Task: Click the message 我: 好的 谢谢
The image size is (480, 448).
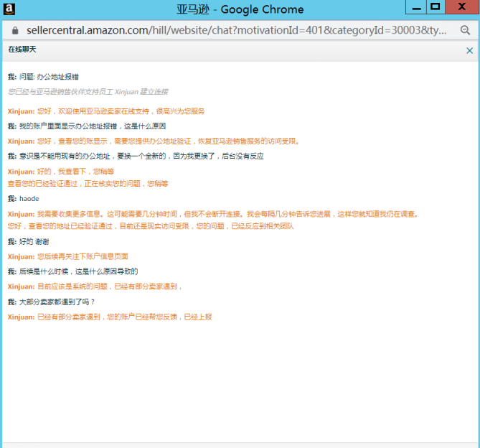Action: coord(28,242)
